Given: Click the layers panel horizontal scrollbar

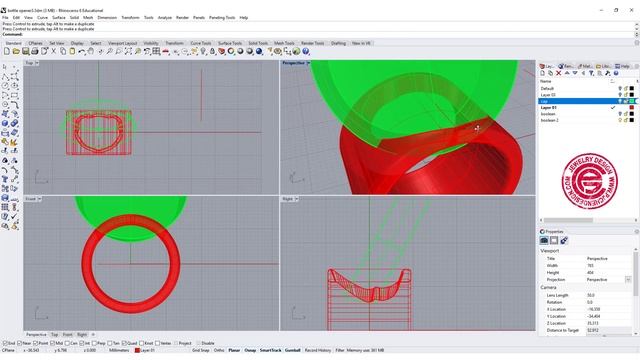Looking at the screenshot, I should pos(568,220).
